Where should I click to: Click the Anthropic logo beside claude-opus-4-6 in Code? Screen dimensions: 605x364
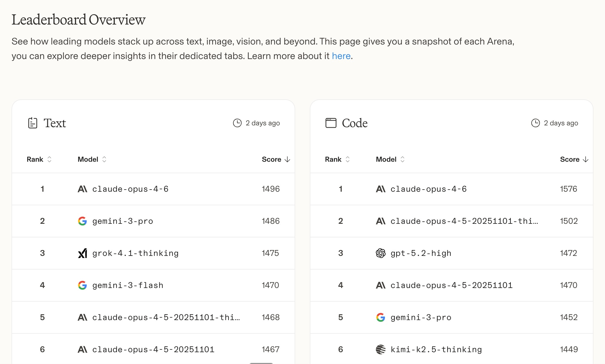(x=381, y=189)
